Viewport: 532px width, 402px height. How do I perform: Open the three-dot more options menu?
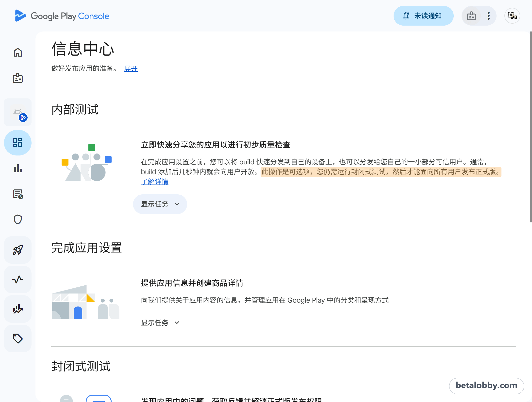pos(489,16)
